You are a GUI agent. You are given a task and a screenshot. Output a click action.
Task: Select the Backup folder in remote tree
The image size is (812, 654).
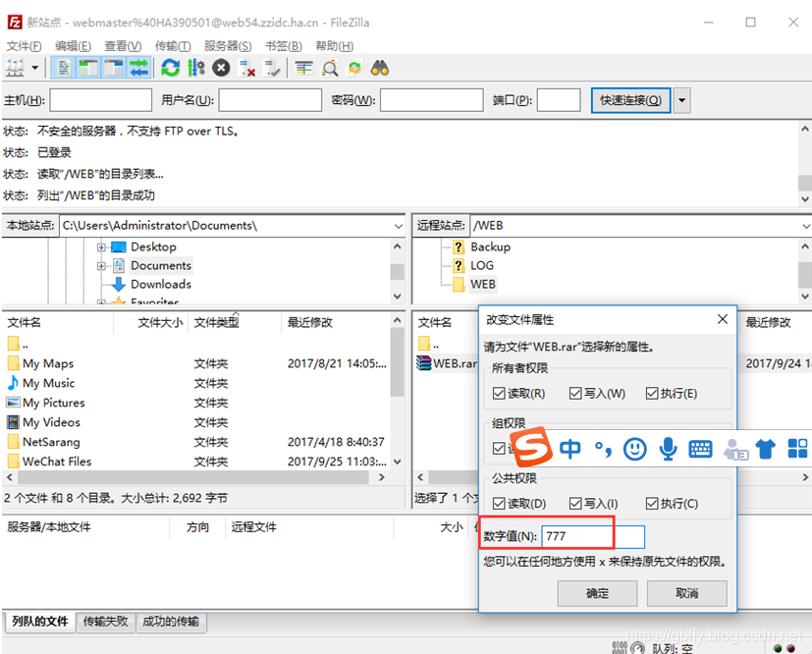tap(490, 247)
